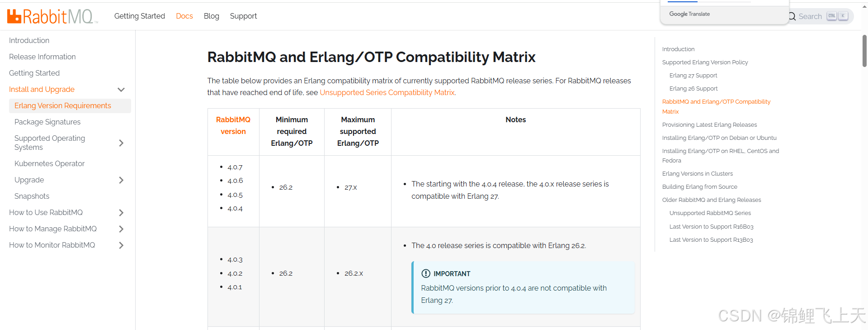Open Supported Operating Systems sidebar item

point(50,143)
